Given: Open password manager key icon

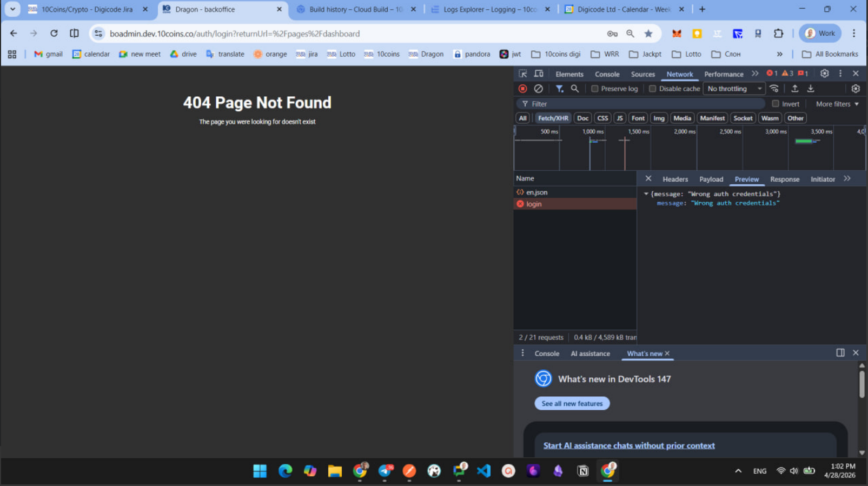Looking at the screenshot, I should (612, 34).
